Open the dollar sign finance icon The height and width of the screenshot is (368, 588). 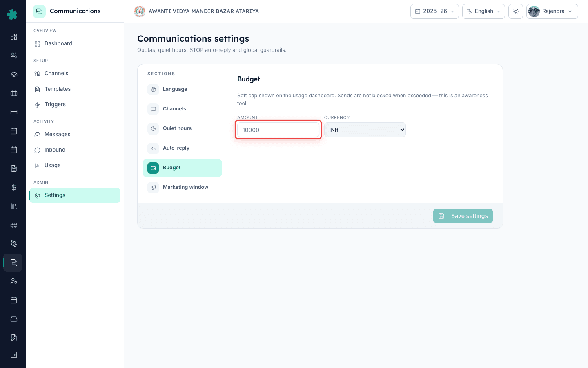pyautogui.click(x=14, y=187)
